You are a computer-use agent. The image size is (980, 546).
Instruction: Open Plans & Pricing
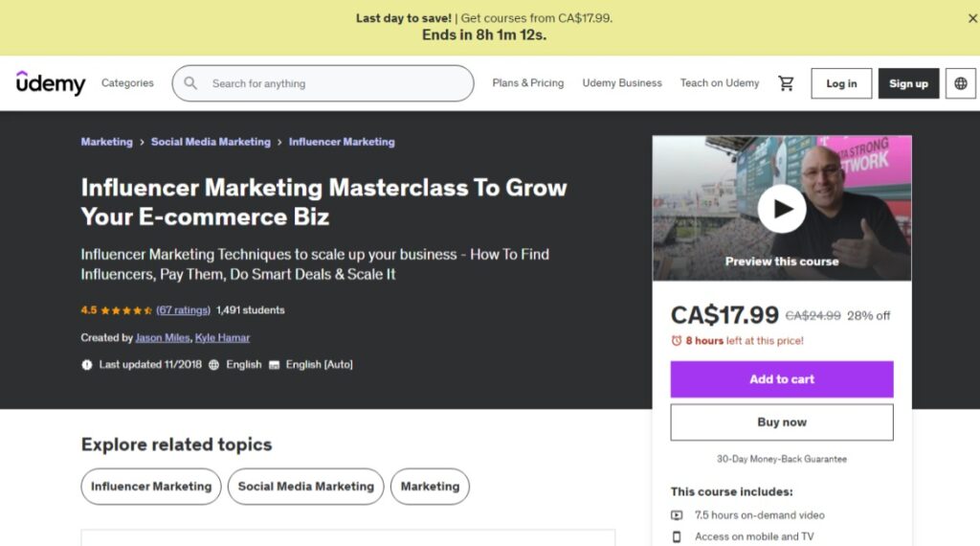(x=527, y=82)
